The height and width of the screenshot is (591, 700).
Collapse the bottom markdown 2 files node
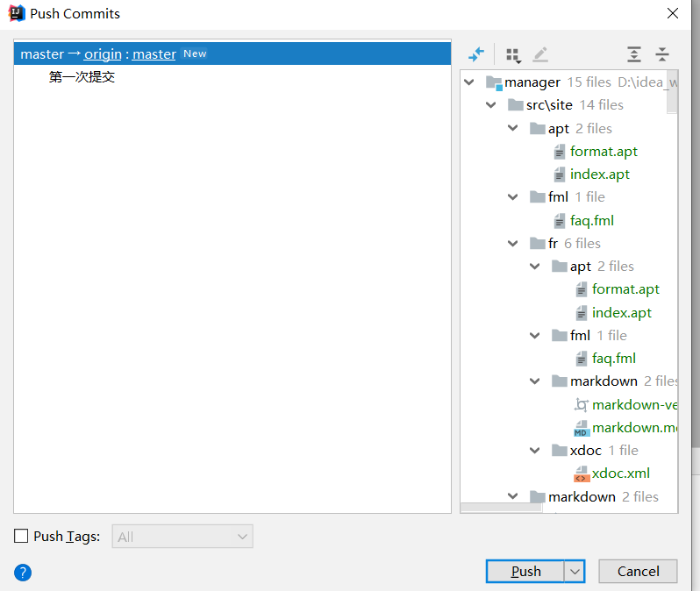[512, 496]
